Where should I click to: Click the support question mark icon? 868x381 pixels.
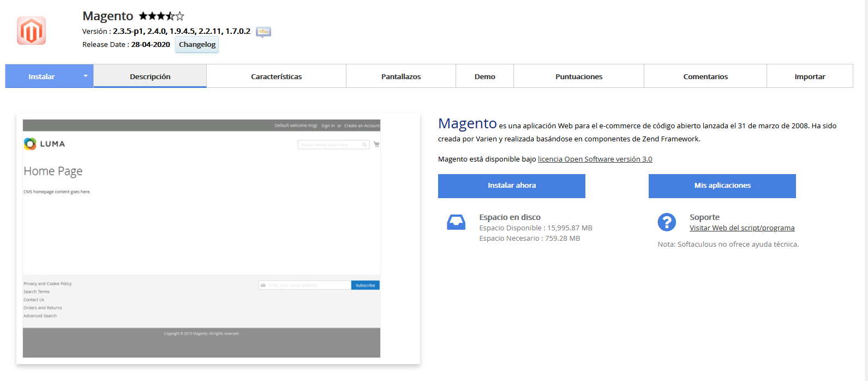pos(667,222)
